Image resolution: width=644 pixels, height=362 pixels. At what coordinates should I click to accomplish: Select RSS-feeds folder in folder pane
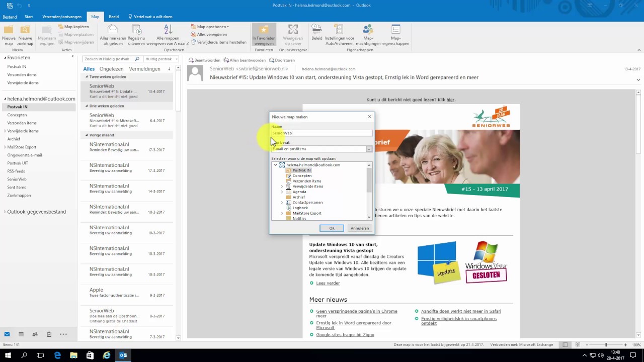16,171
